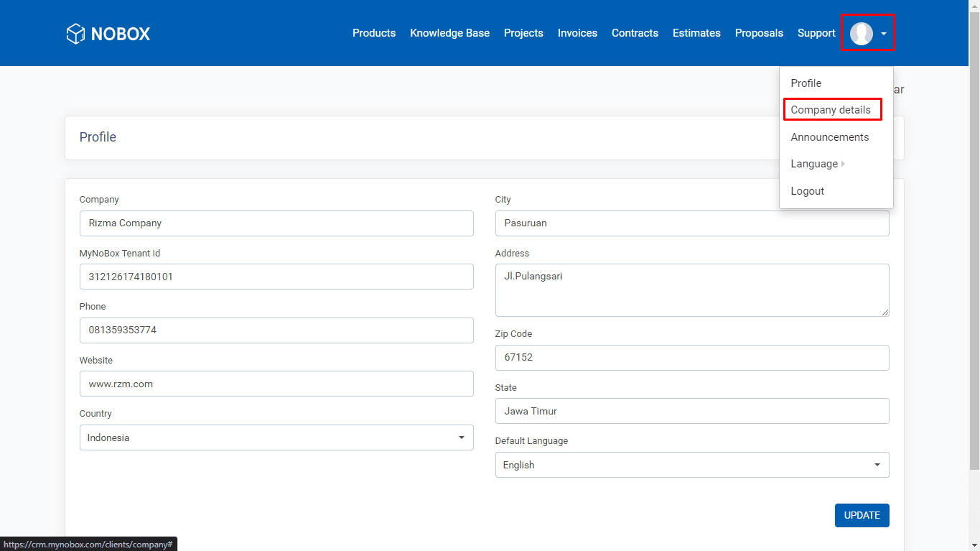Click inside the Zip Code field
This screenshot has height=551, width=980.
(691, 357)
